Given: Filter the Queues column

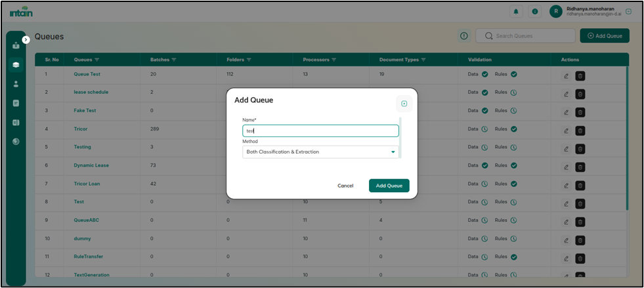Looking at the screenshot, I should coord(98,60).
